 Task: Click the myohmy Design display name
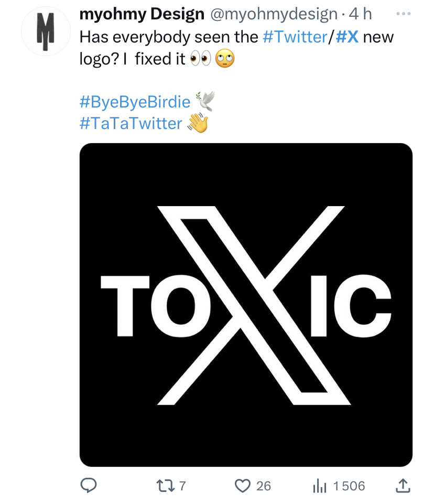click(142, 15)
